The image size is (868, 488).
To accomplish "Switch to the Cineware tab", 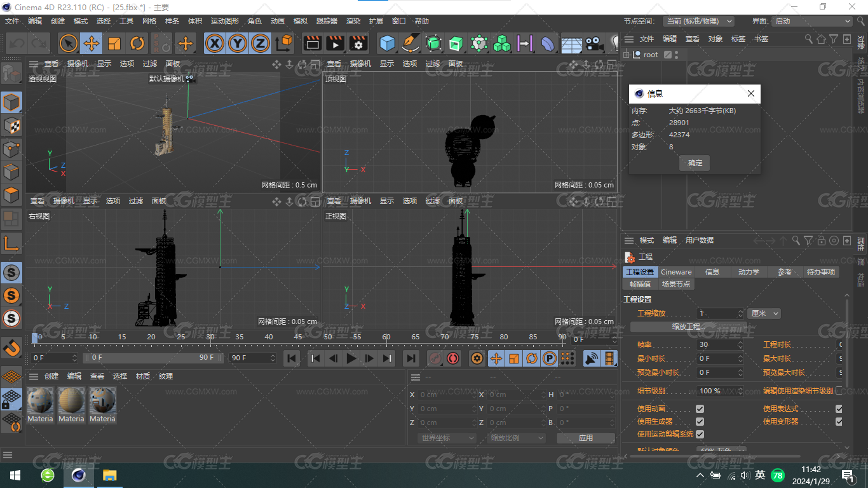I will [676, 272].
